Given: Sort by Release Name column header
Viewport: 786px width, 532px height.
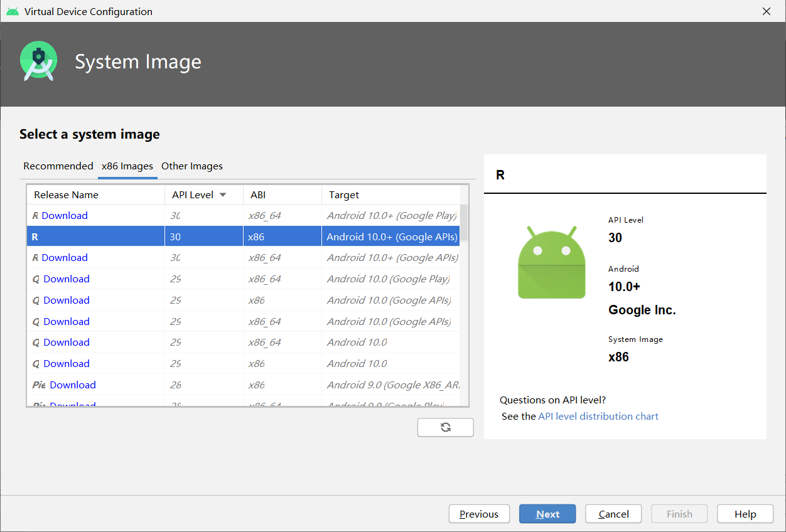Looking at the screenshot, I should click(x=96, y=194).
